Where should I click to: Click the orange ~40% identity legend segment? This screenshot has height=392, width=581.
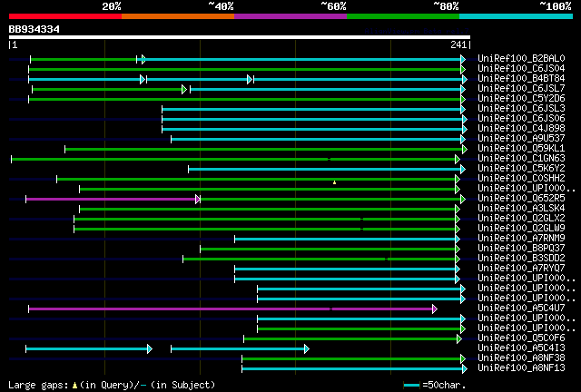[178, 16]
